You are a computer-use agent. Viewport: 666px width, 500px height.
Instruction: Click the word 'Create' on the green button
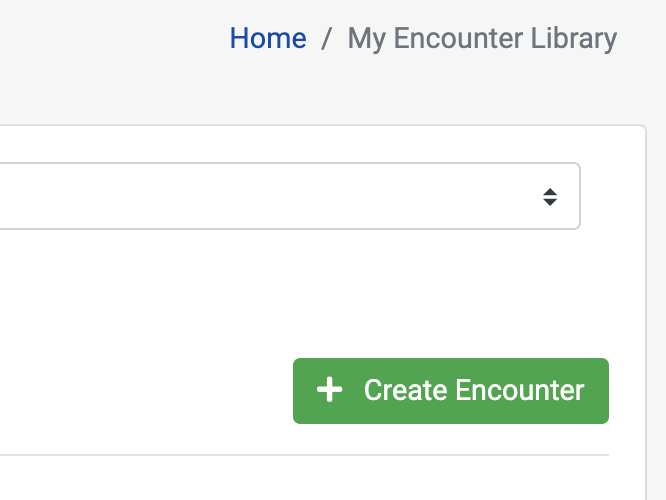coord(405,390)
